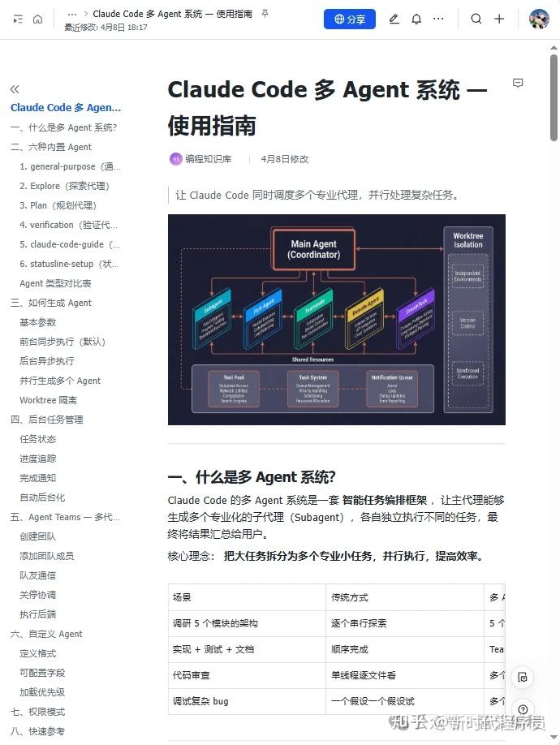This screenshot has height=745, width=560.
Task: Jump to Agent 类型对比表 section
Action: pos(55,283)
